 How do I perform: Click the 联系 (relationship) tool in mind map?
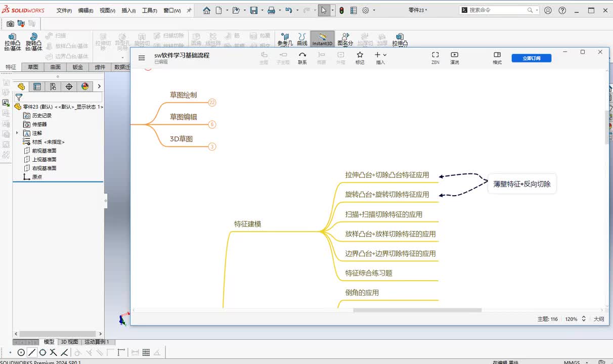point(302,58)
